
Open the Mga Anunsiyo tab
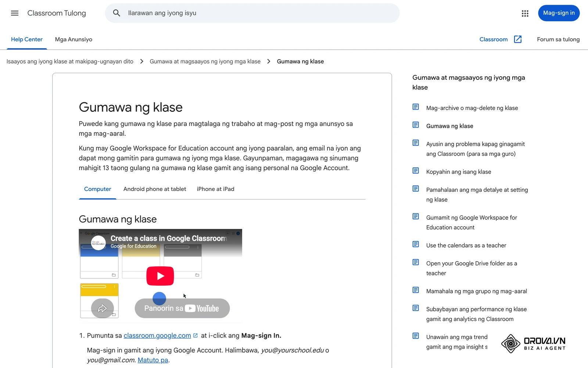[73, 39]
